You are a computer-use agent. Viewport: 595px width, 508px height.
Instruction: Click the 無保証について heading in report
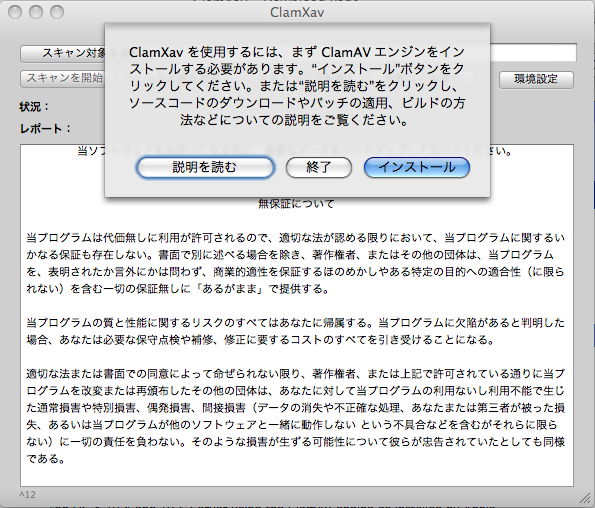(296, 204)
